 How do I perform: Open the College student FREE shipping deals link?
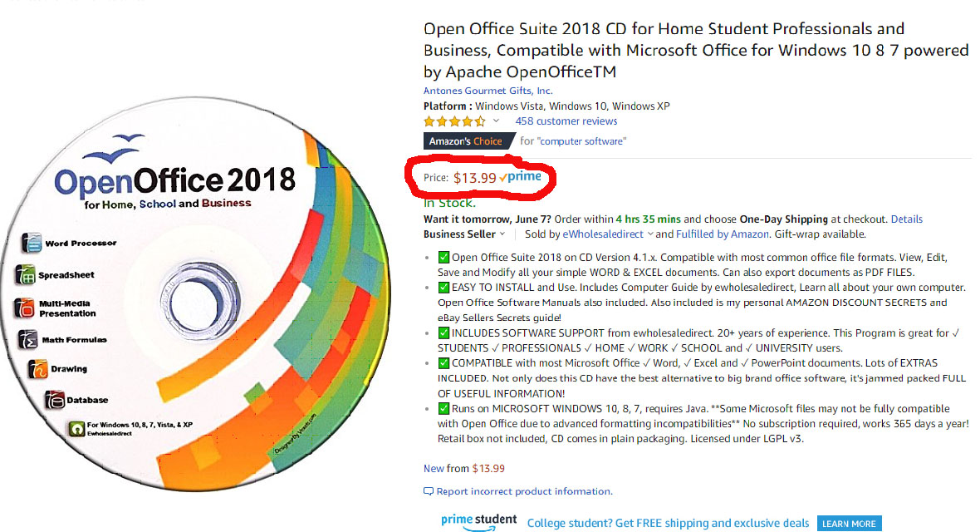point(668,523)
